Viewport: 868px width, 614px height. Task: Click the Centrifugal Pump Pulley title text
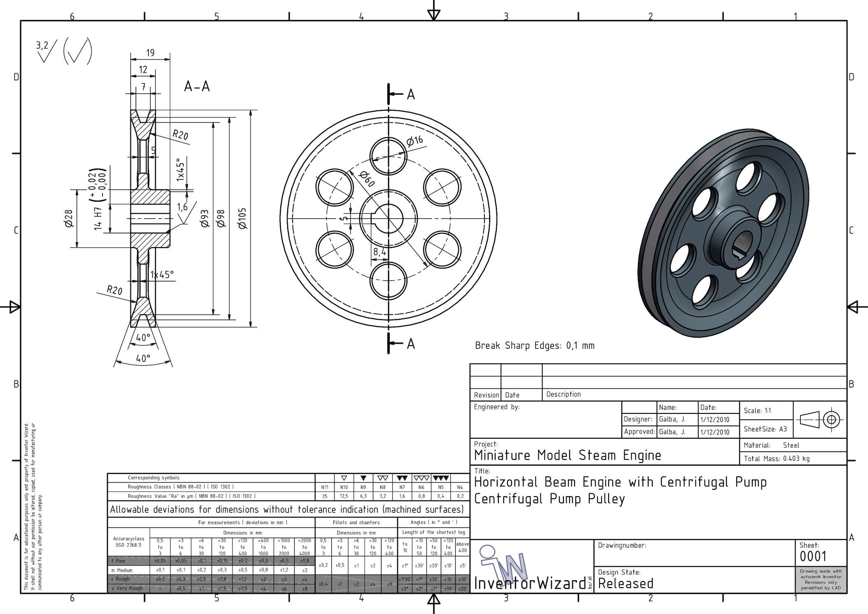(549, 499)
